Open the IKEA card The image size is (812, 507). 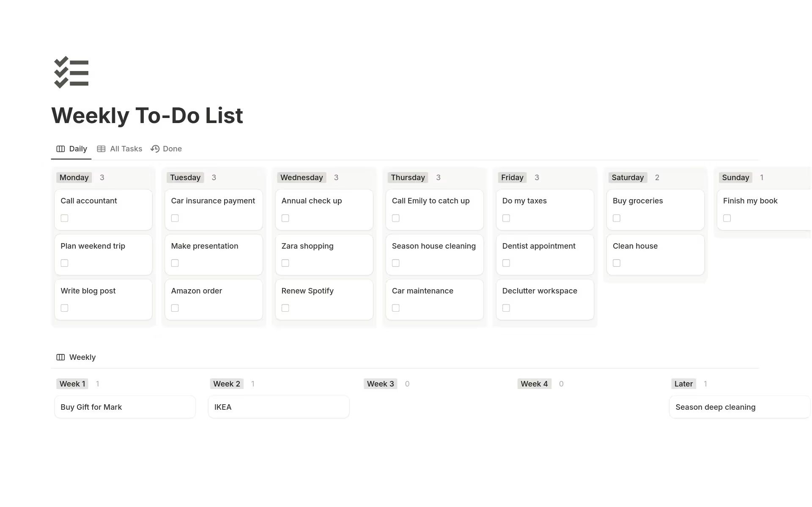click(278, 407)
